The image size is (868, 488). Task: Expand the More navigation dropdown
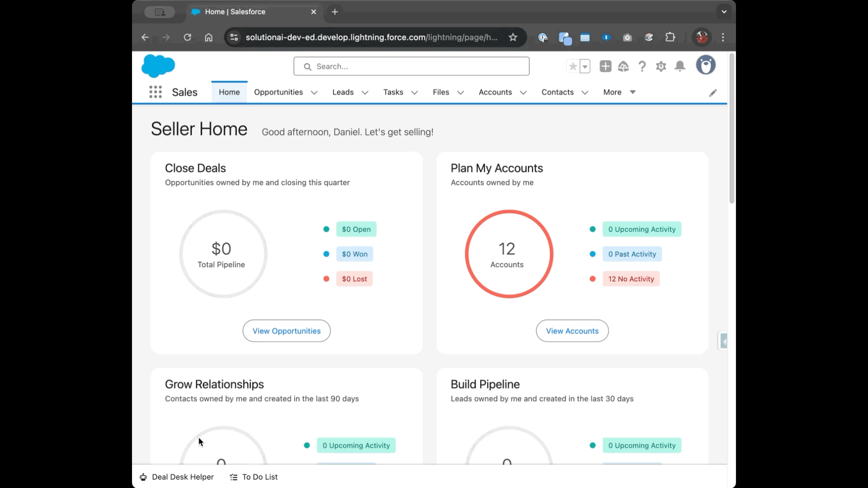tap(632, 92)
